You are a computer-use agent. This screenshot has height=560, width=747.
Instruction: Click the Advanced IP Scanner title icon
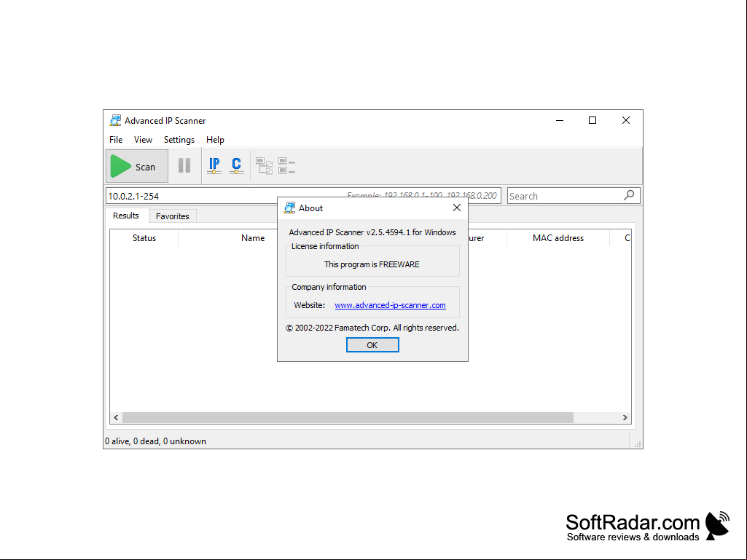click(115, 120)
